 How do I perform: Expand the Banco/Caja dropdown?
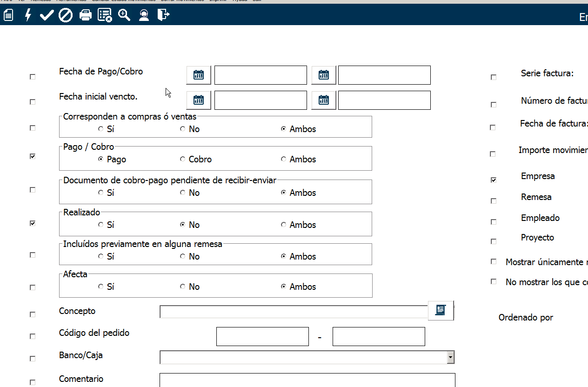(x=450, y=357)
